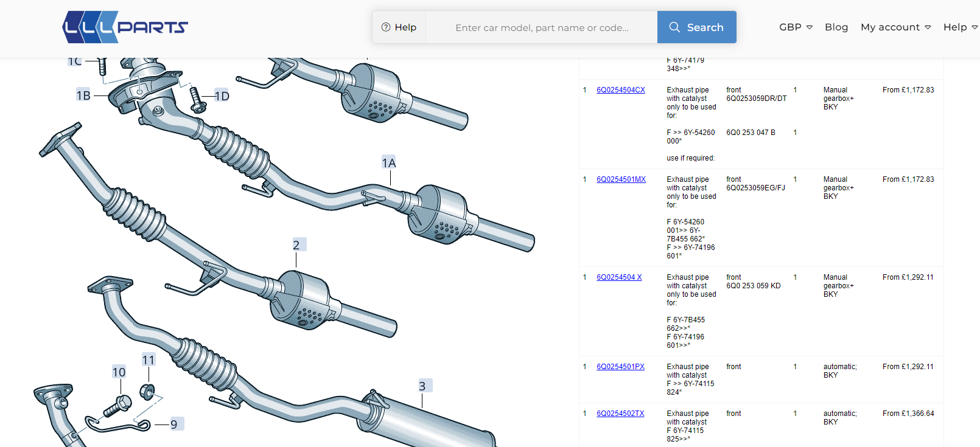Open part link 6Q0254504CX
Viewport: 980px width, 447px height.
coord(620,90)
